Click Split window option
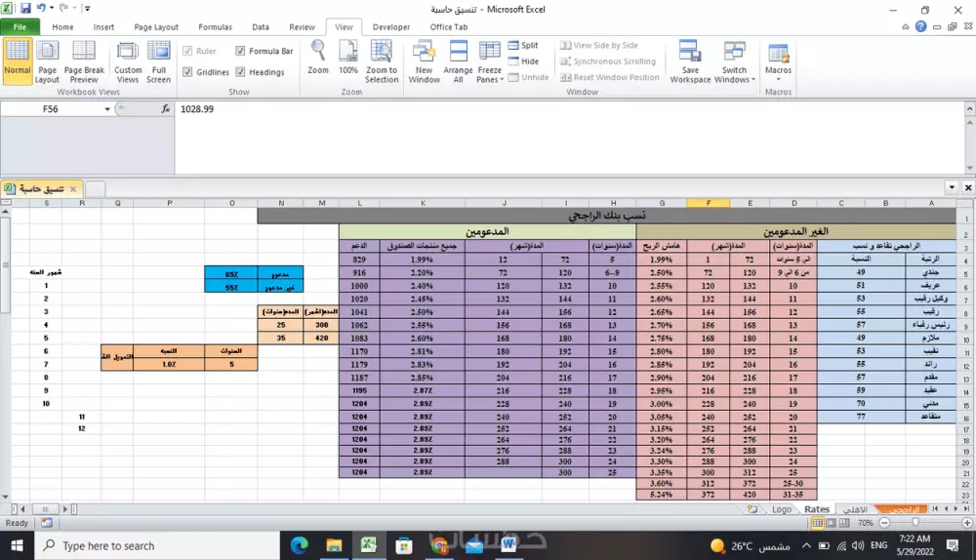The image size is (976, 560). (x=523, y=46)
